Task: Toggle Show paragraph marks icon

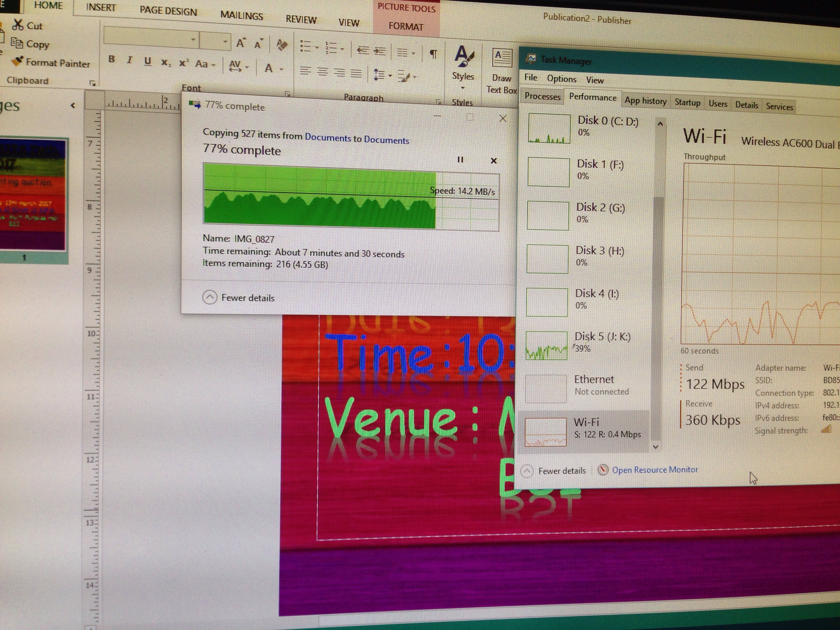Action: pyautogui.click(x=433, y=54)
